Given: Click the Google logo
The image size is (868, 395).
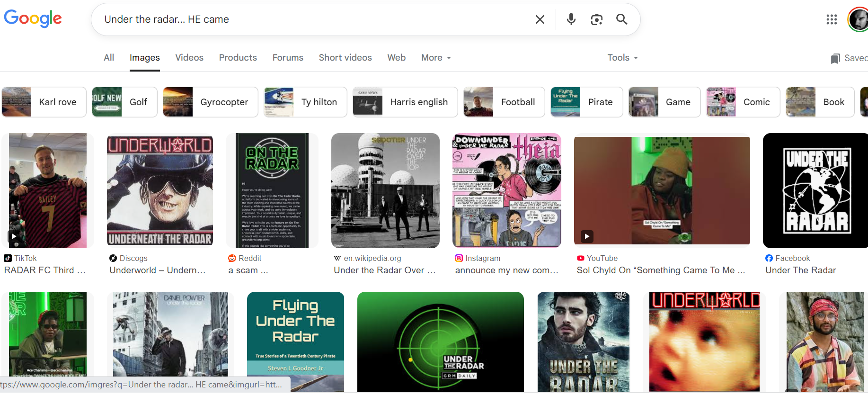Looking at the screenshot, I should [33, 19].
